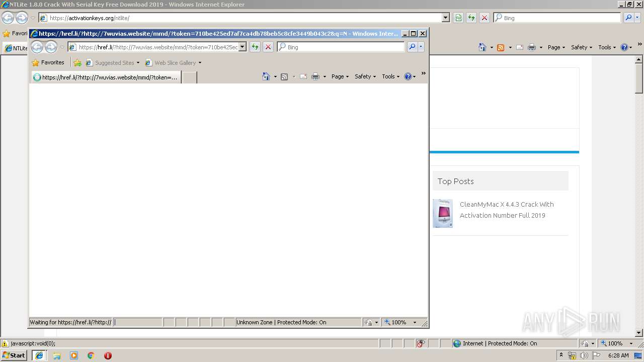
Task: Open Home dropdown arrow in popup command bar
Action: [275, 76]
